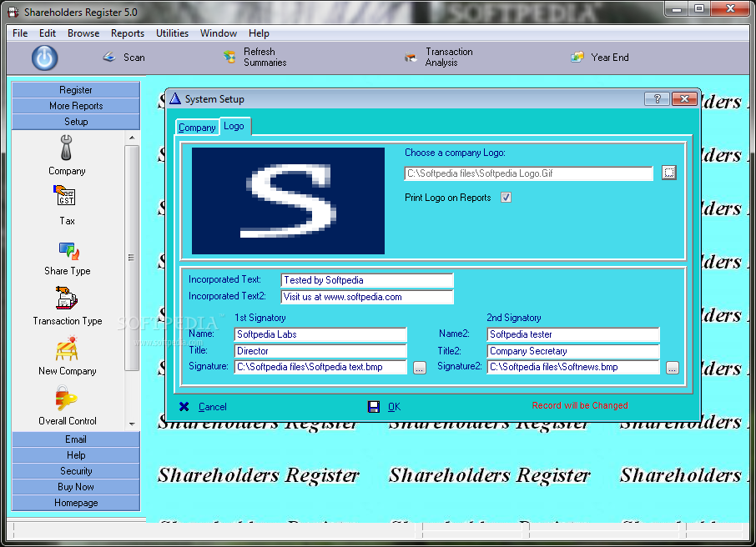
Task: Browse for first Signature file
Action: click(x=420, y=368)
